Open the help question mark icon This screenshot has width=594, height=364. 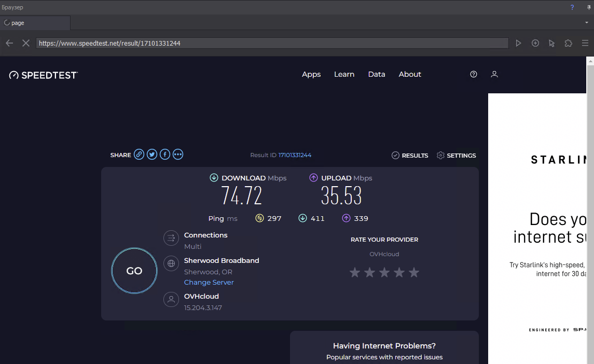point(473,74)
